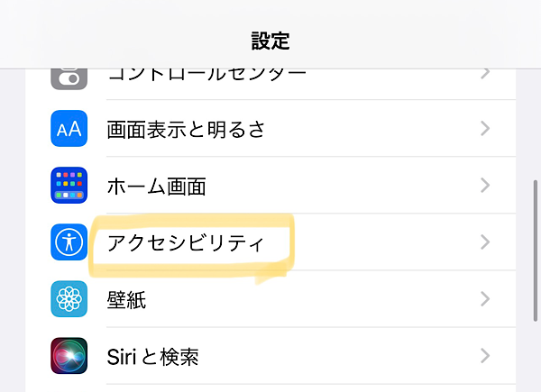The image size is (541, 392).
Task: Click the chevron on the Siriと検索 row
Action: pos(485,356)
